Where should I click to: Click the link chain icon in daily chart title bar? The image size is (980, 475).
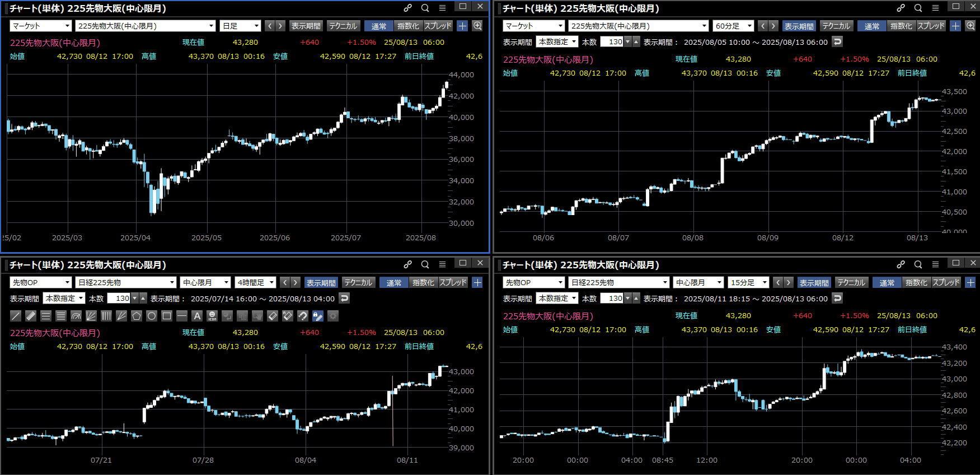point(407,8)
